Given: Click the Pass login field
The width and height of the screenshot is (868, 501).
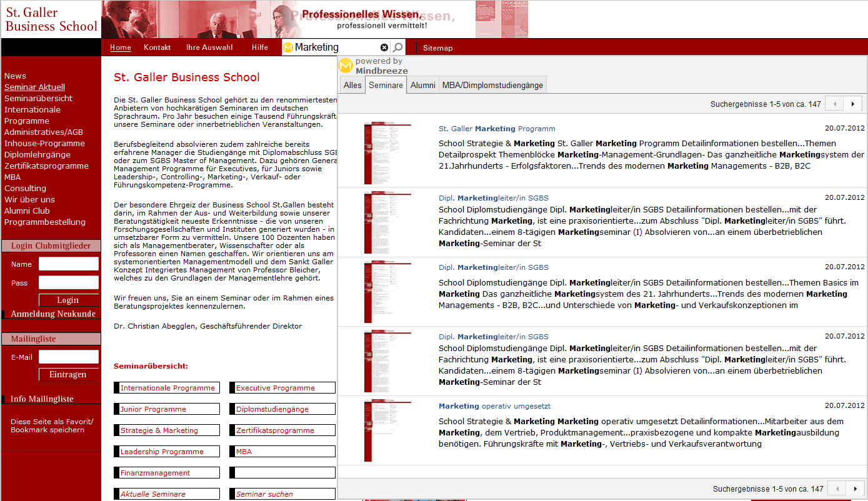Looking at the screenshot, I should [x=69, y=282].
